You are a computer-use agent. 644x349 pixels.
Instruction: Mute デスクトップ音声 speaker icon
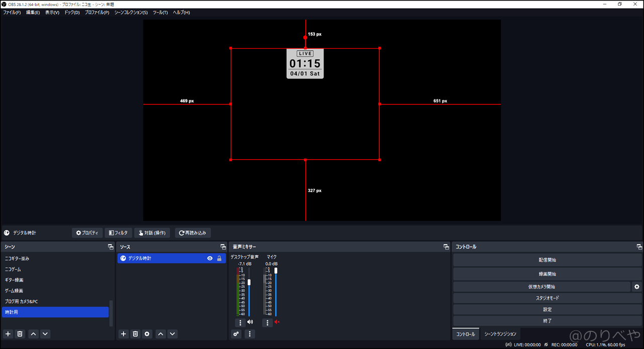(x=250, y=322)
